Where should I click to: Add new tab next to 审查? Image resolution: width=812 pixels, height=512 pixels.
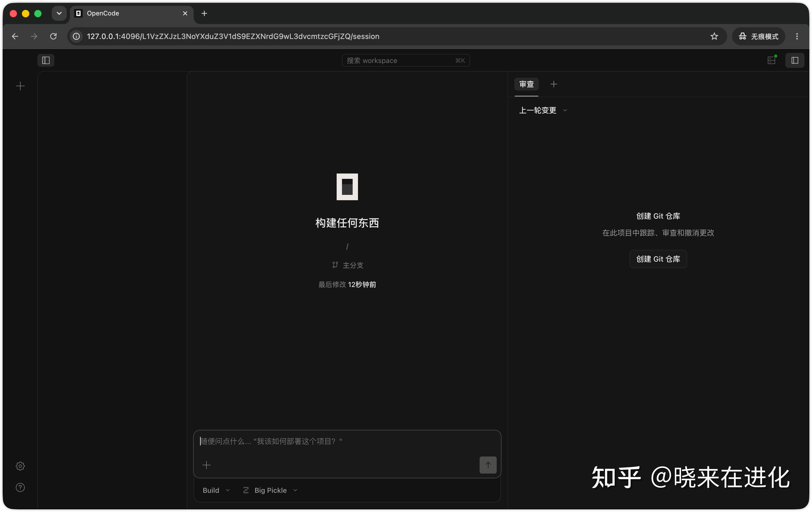553,84
